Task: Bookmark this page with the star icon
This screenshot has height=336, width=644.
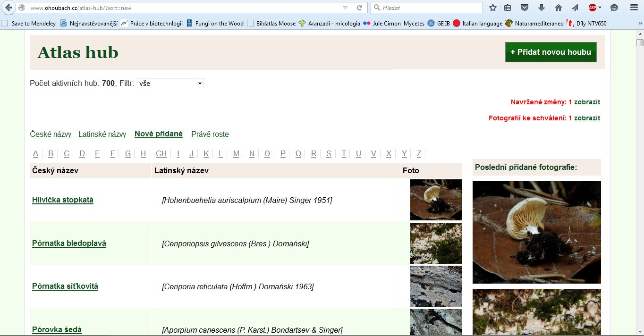Action: [493, 8]
